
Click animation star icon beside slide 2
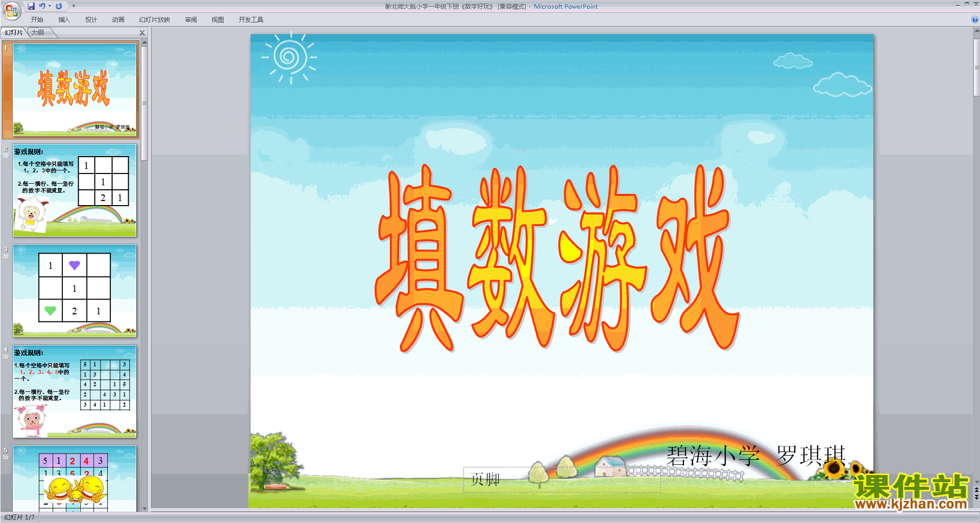pos(6,155)
